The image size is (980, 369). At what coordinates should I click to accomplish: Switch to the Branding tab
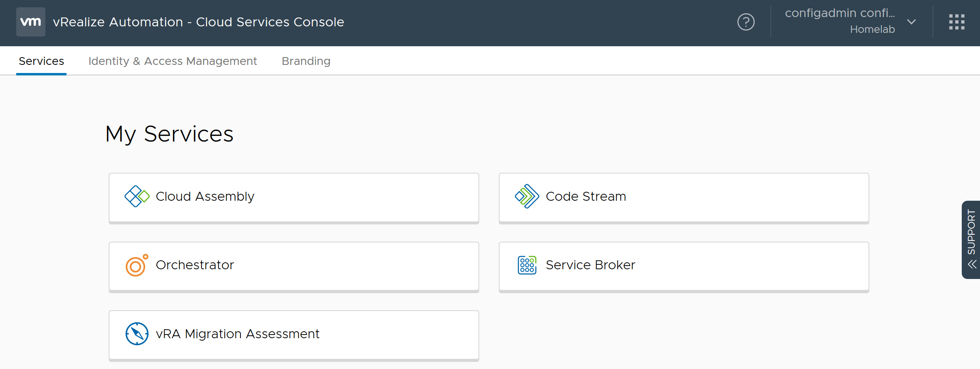pyautogui.click(x=306, y=61)
